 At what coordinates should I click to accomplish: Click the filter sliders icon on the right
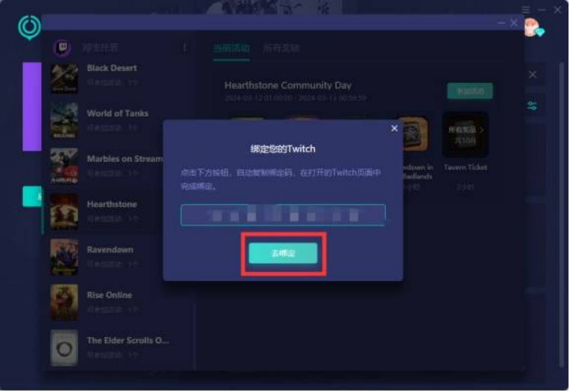coord(533,106)
